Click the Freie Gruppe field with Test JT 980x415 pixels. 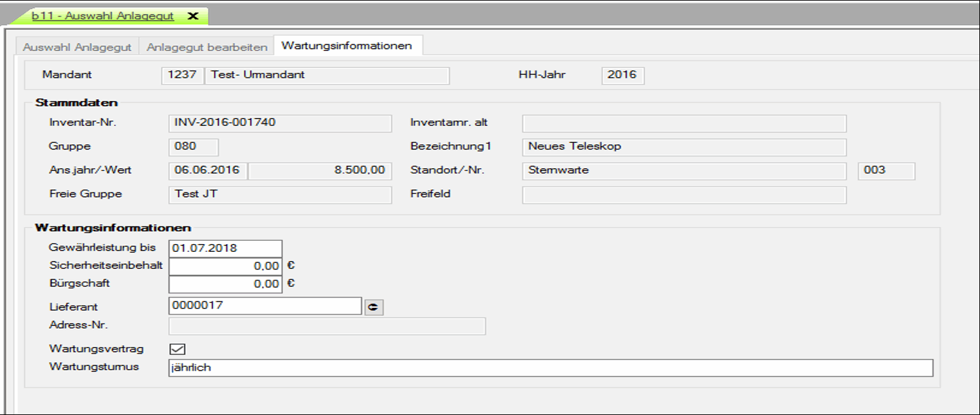280,194
